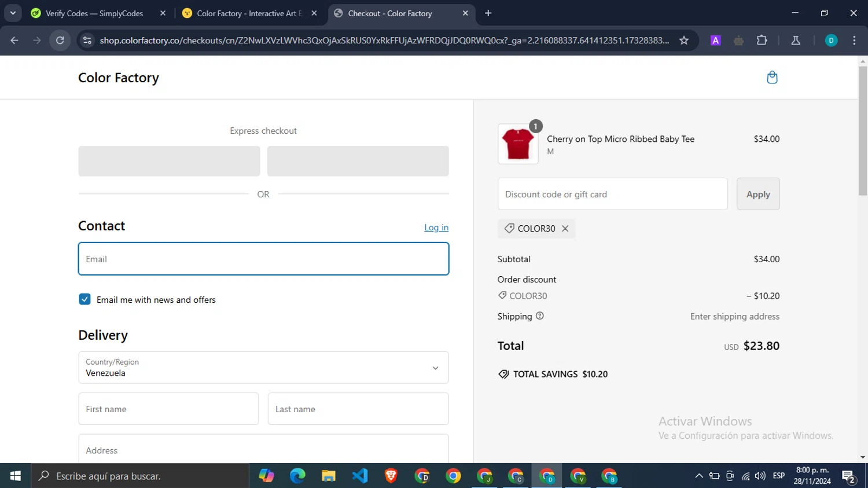Click the Order discount amount – $10.20
Viewport: 868px width, 488px height.
[763, 296]
